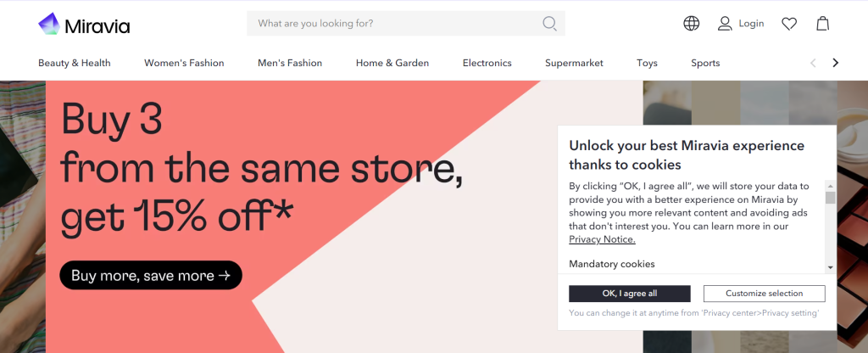Image resolution: width=868 pixels, height=353 pixels.
Task: Browse the Electronics category
Action: tap(487, 63)
